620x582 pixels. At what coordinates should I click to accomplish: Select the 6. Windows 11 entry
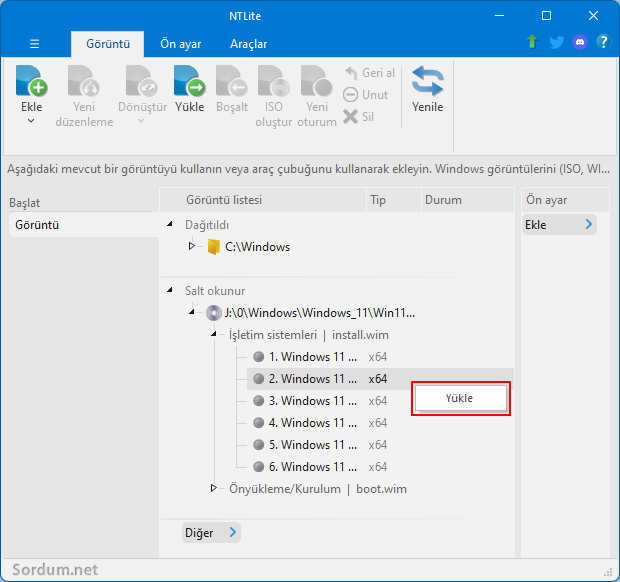click(x=313, y=467)
